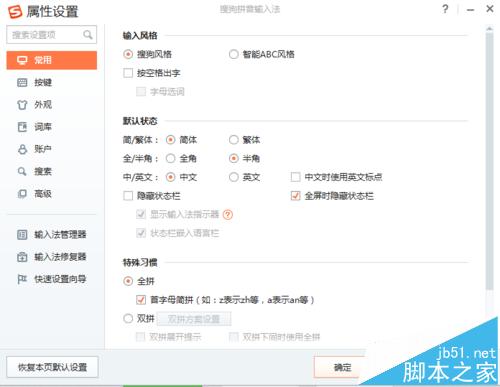
Task: Click the scrollbar up arrow
Action: point(489,29)
